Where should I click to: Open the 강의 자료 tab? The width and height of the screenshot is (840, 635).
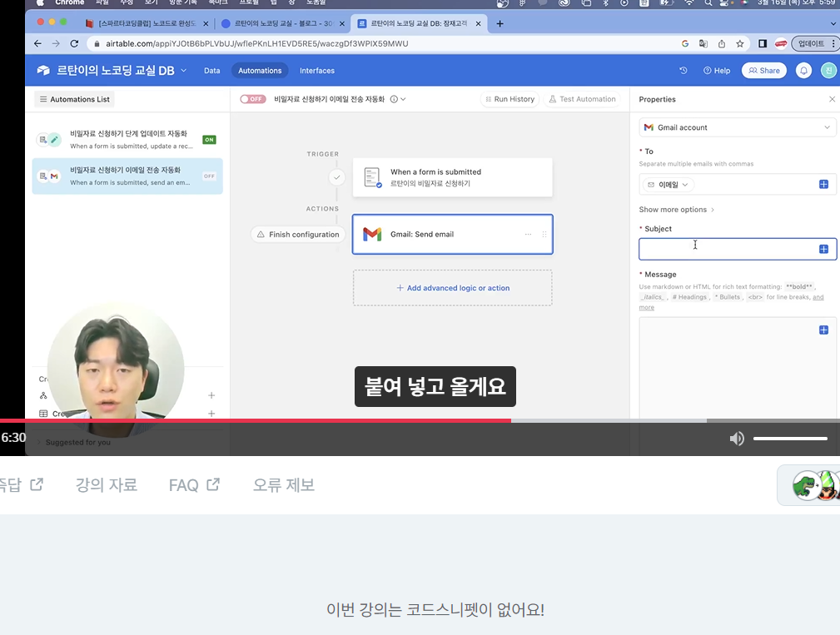point(106,485)
